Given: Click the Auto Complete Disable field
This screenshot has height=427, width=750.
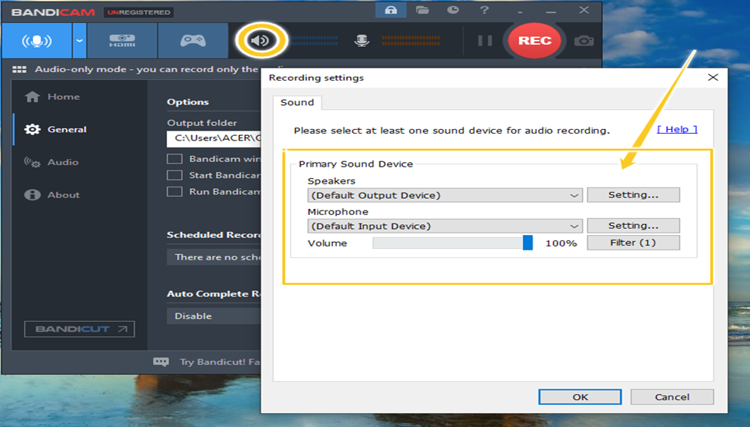Looking at the screenshot, I should click(213, 316).
